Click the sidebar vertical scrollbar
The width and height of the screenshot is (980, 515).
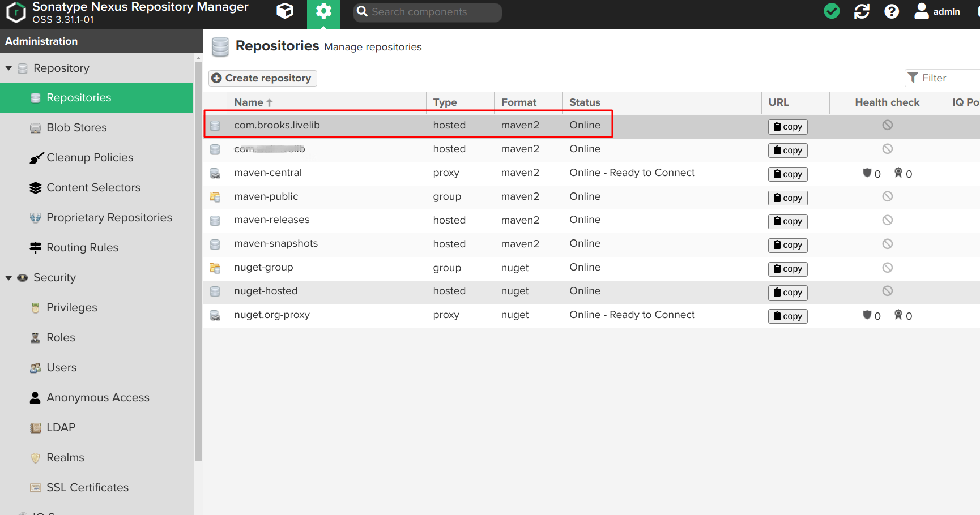point(198,260)
